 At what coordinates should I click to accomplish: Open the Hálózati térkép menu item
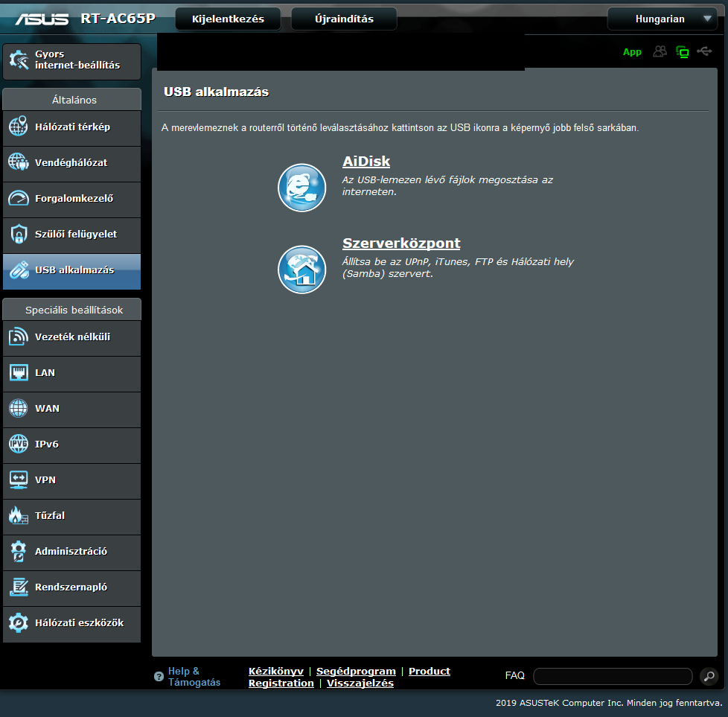(x=72, y=127)
